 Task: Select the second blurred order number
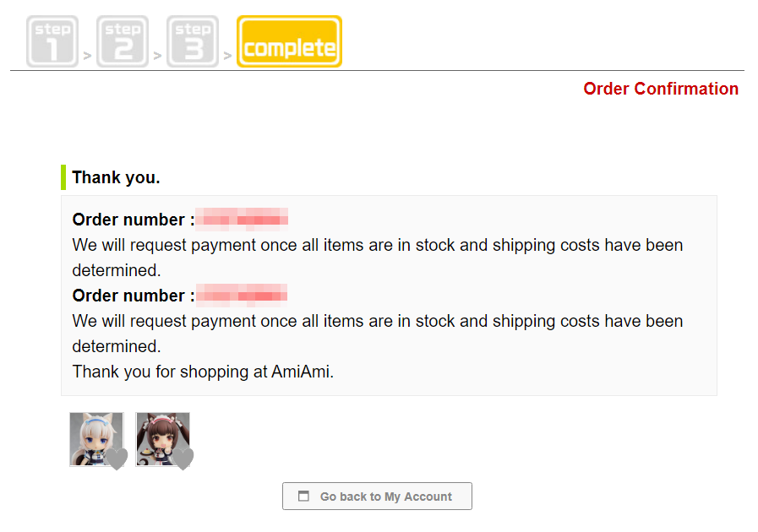tap(242, 296)
